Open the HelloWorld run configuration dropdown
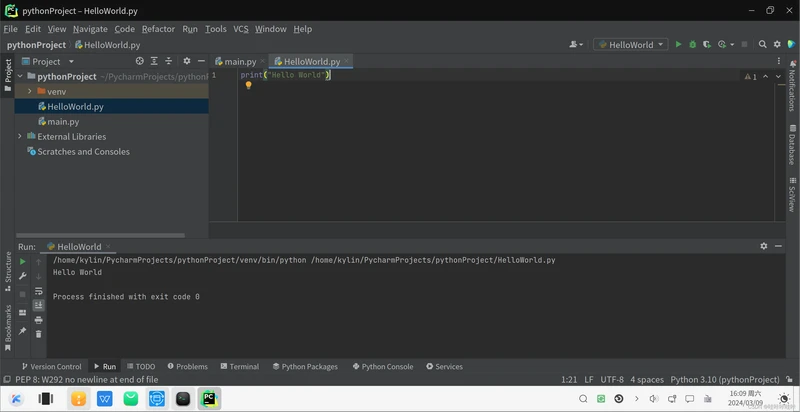The image size is (800, 412). 631,44
